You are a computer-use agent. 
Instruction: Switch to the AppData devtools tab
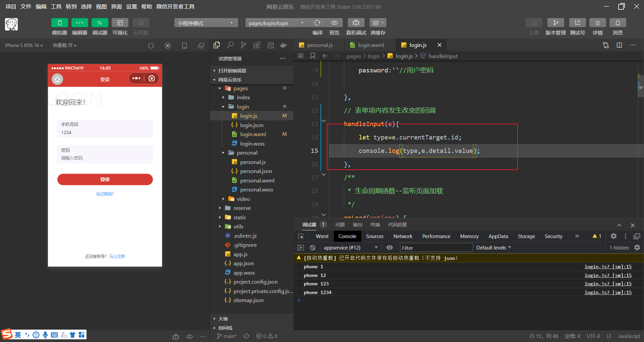point(498,236)
